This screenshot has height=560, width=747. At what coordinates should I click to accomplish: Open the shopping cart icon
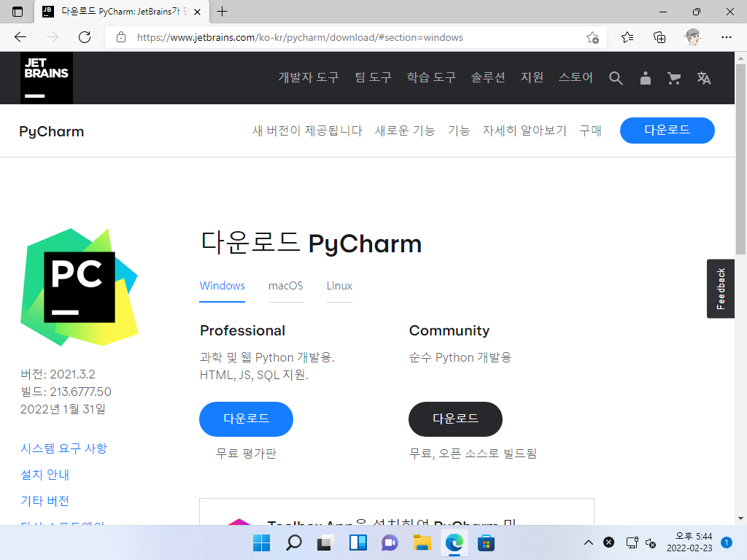[674, 78]
